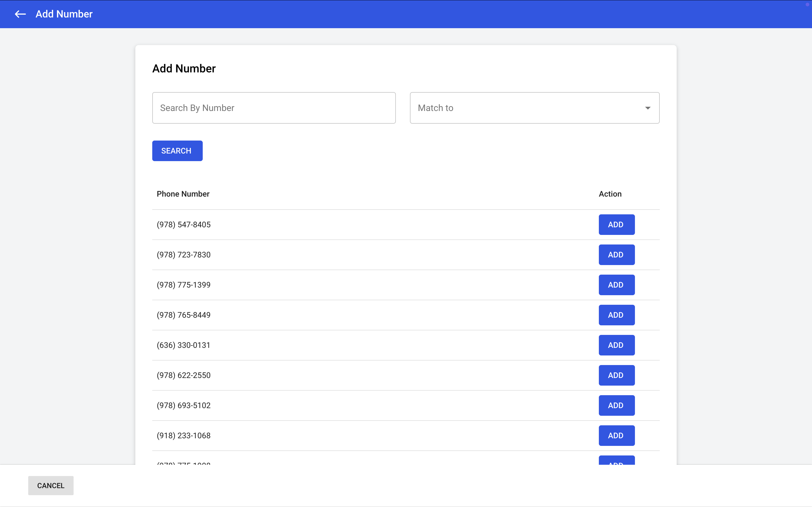Click the Phone Number column header
Screen dimensions: 812x507
(x=183, y=194)
